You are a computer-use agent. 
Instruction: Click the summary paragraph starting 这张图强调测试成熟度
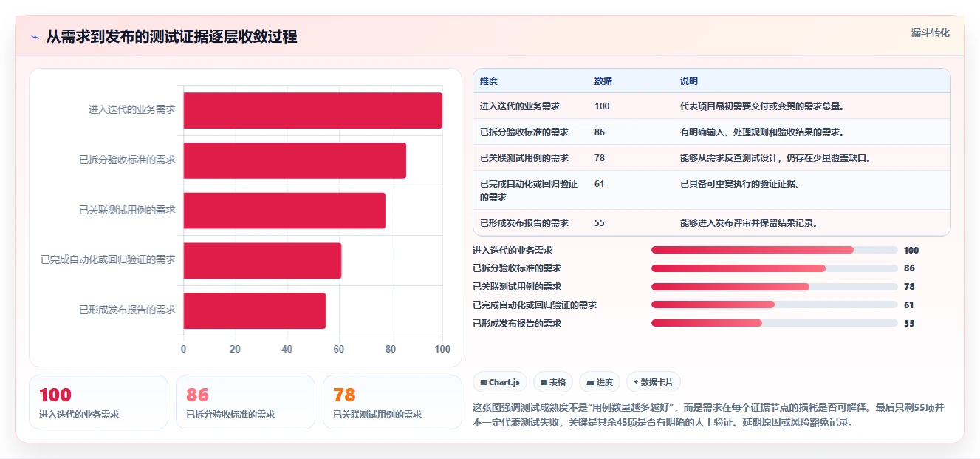708,415
